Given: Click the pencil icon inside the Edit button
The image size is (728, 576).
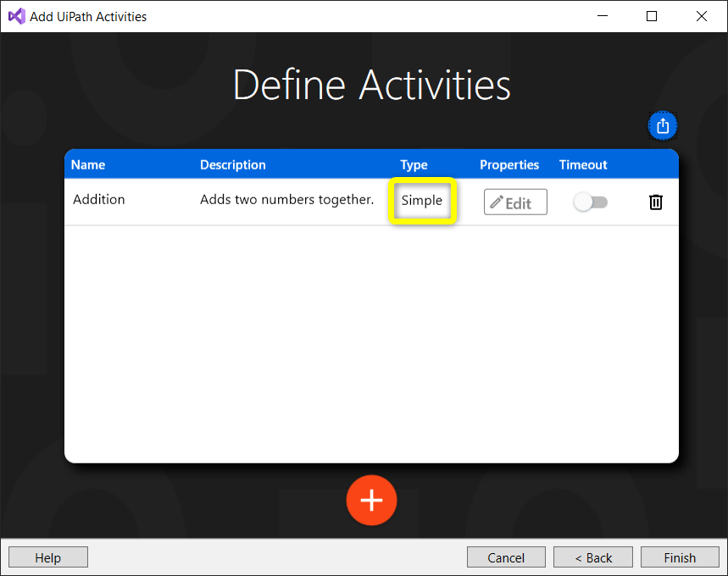Looking at the screenshot, I should click(502, 202).
